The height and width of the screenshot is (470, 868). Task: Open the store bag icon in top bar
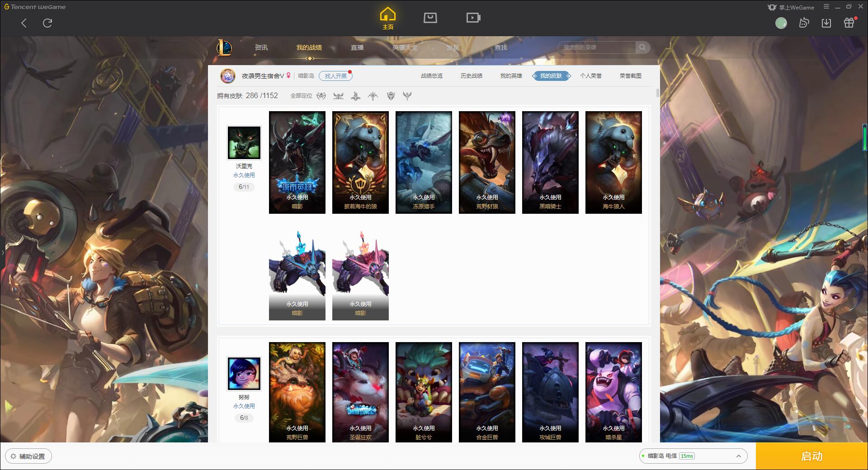[430, 18]
